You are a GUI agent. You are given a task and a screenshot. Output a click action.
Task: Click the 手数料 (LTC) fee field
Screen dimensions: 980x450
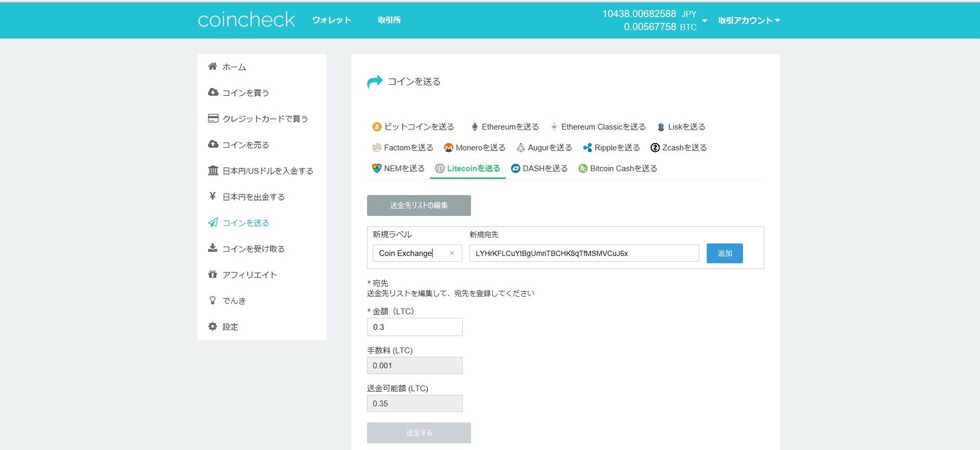tap(415, 365)
